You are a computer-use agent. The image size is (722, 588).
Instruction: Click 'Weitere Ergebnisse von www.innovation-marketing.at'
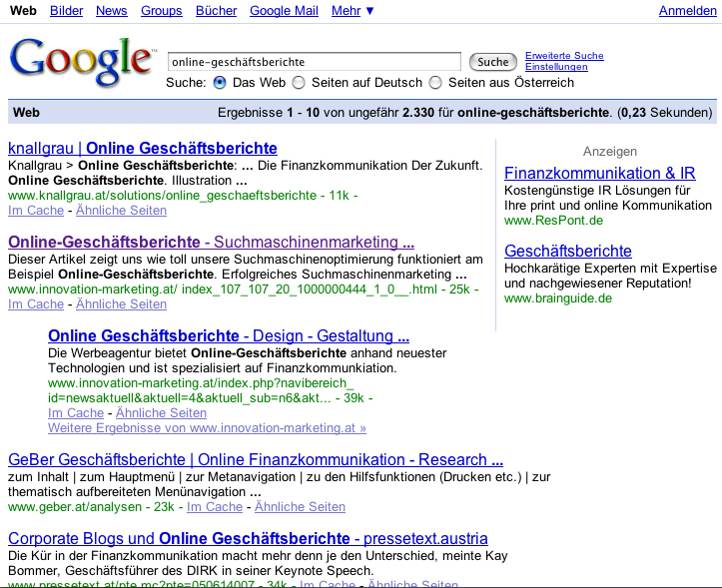[207, 428]
